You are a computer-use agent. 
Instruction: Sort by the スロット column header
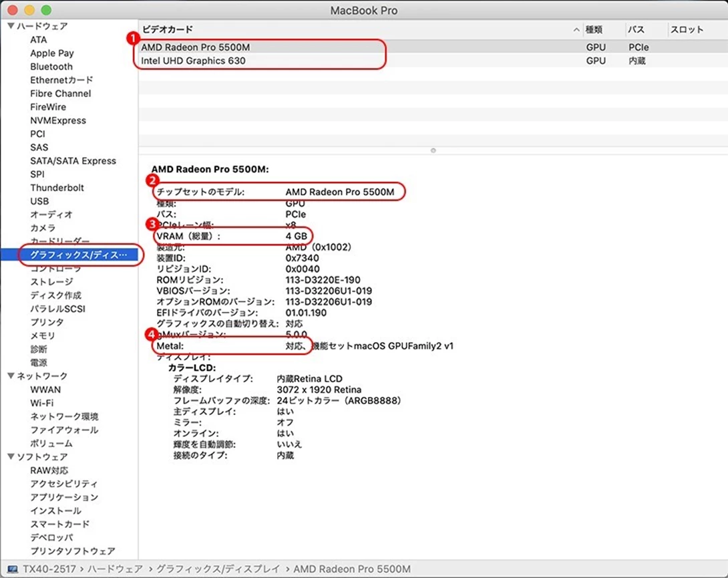[687, 29]
